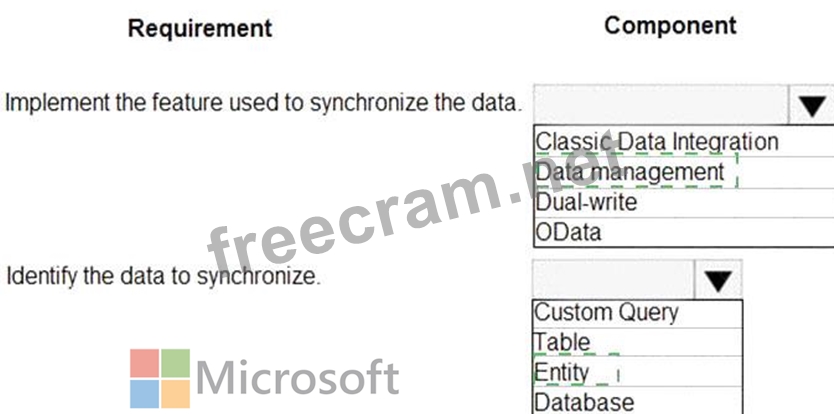This screenshot has height=414, width=834.
Task: Click the Microsoft wordmark text
Action: click(298, 379)
